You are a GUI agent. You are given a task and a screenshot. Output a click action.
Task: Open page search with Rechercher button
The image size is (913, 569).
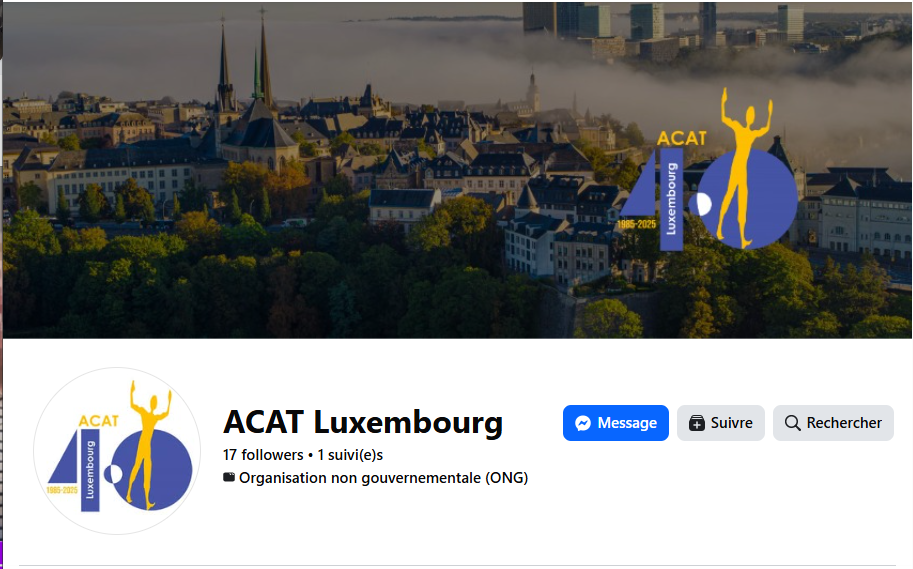(x=833, y=423)
